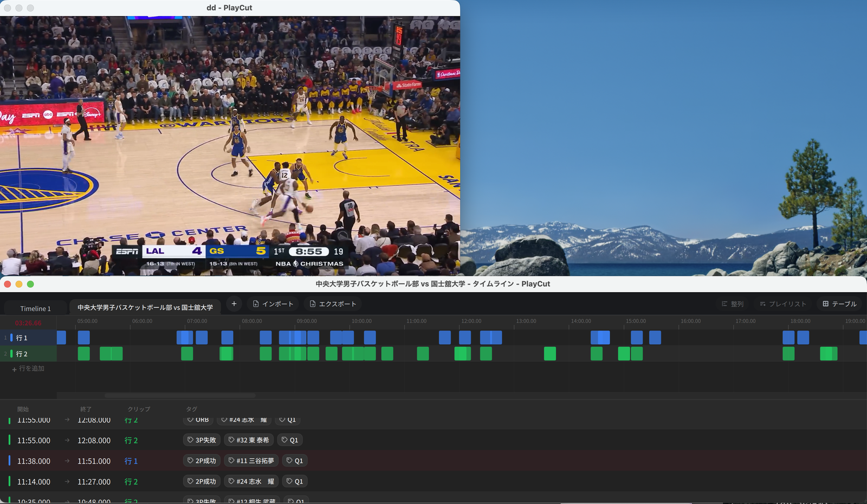
Task: Click the 11:38.000 start time cell
Action: 34,461
